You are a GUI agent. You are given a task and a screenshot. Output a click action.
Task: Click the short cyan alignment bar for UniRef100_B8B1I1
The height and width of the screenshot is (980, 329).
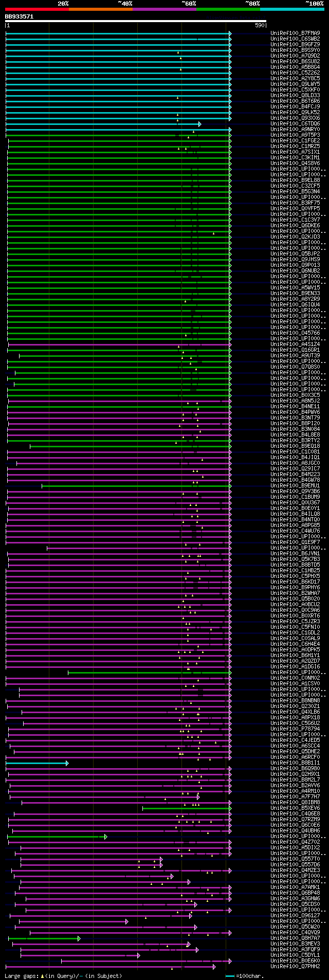pyautogui.click(x=37, y=763)
